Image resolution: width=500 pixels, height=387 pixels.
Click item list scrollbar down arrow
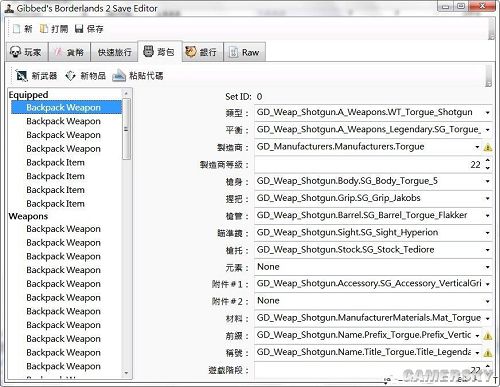coord(126,373)
